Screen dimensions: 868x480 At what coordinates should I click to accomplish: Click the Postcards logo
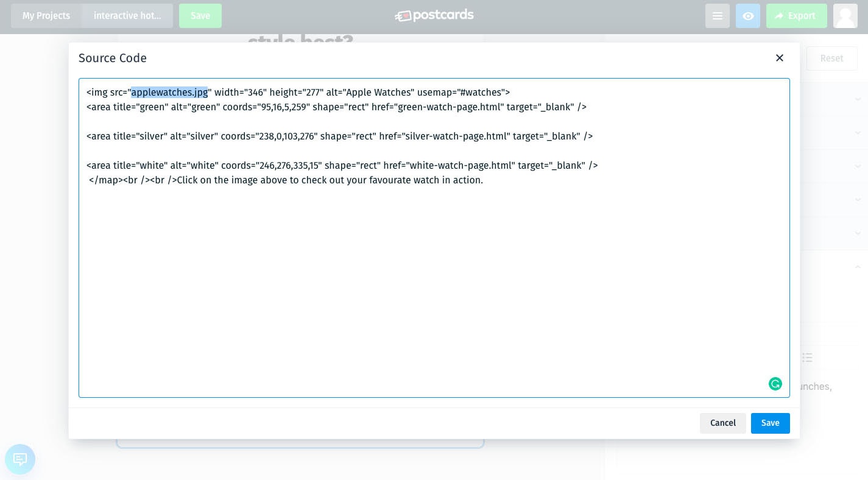[x=434, y=16]
